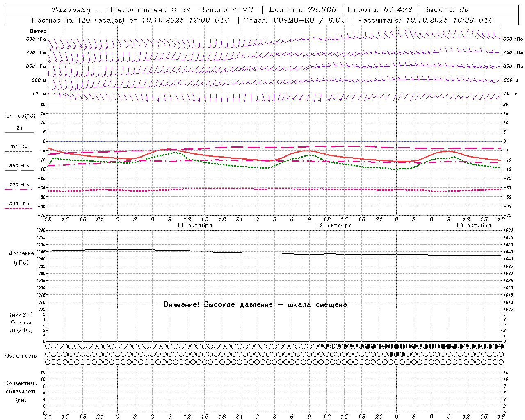Screen dimensions: 525x420
Task: Click the forecast start "10.10.2025 12:00 UTC"
Action: [x=185, y=20]
